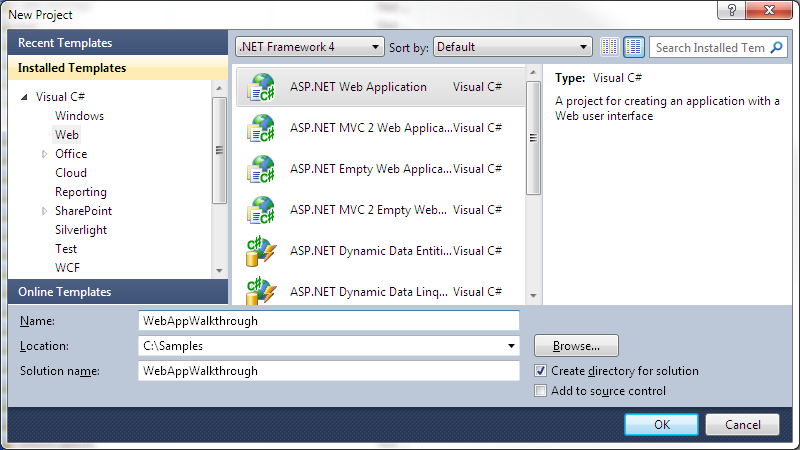Click category tree scroll up arrow
The width and height of the screenshot is (800, 450).
pyautogui.click(x=219, y=88)
